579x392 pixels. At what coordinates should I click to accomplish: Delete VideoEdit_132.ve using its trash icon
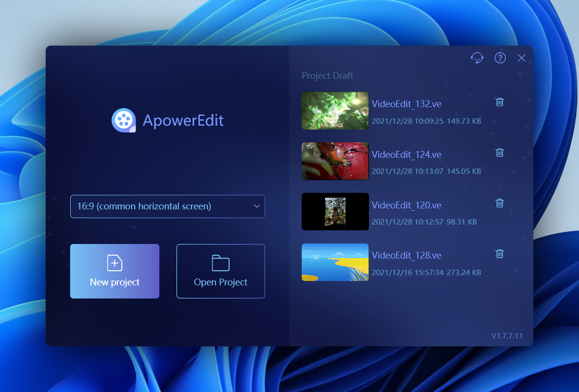pyautogui.click(x=499, y=102)
